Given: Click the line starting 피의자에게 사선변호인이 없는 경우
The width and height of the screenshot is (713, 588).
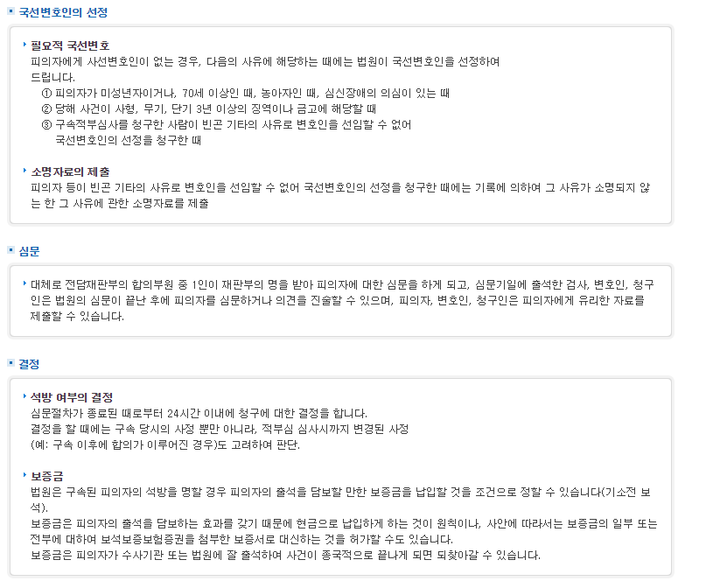Looking at the screenshot, I should tap(264, 61).
